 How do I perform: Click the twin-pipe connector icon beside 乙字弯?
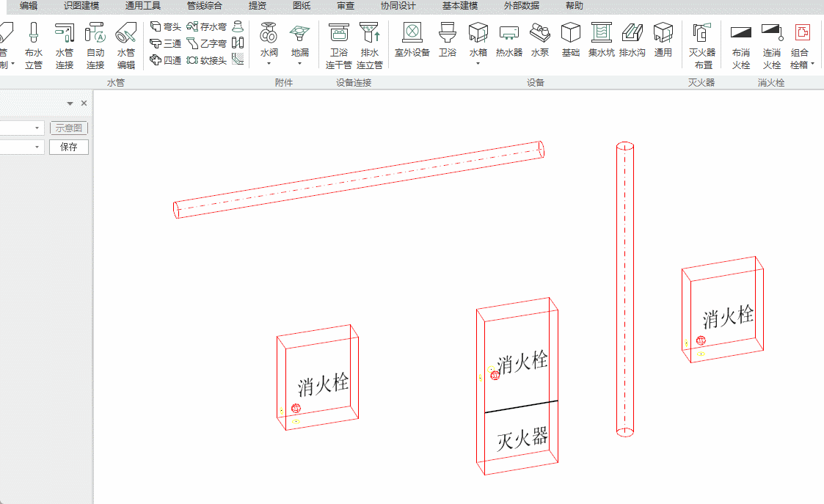238,43
